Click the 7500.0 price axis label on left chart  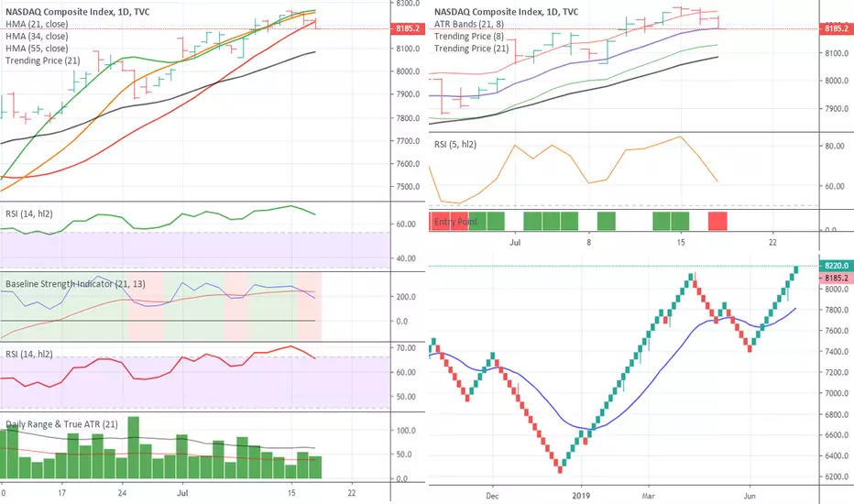pyautogui.click(x=408, y=186)
